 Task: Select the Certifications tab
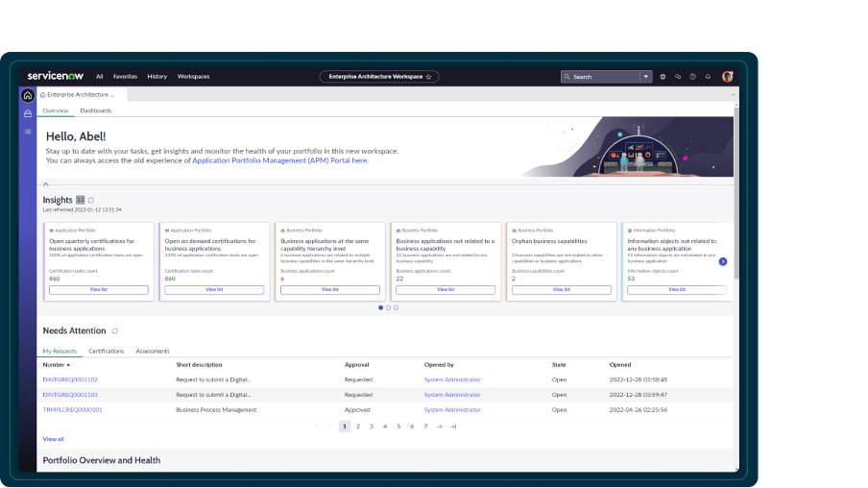[107, 352]
